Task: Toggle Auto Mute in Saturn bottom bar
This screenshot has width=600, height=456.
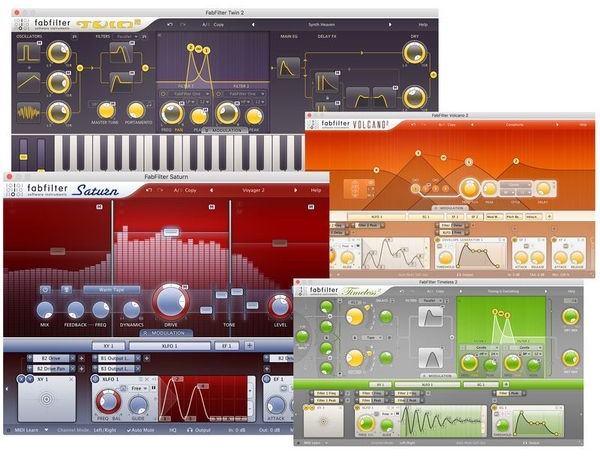Action: click(140, 430)
